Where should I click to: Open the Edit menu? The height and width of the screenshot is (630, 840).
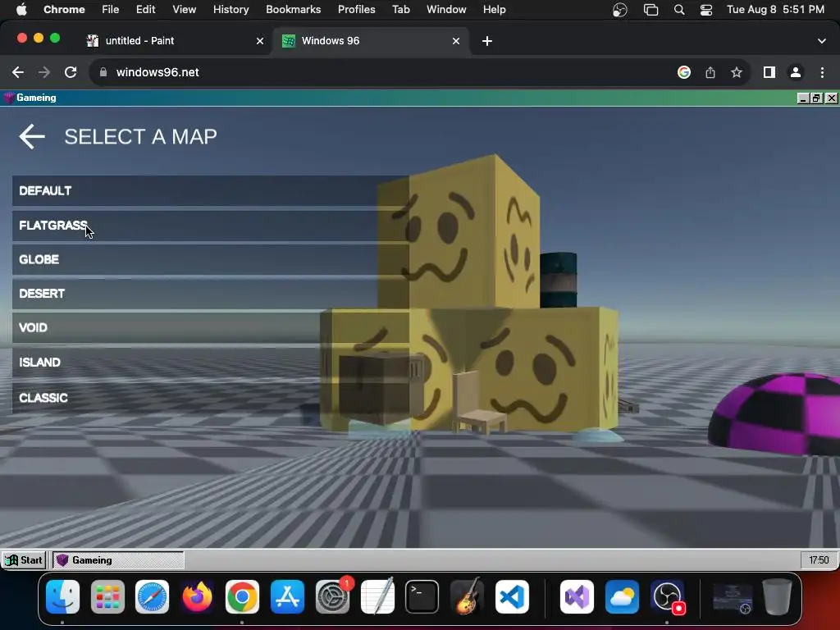click(145, 10)
